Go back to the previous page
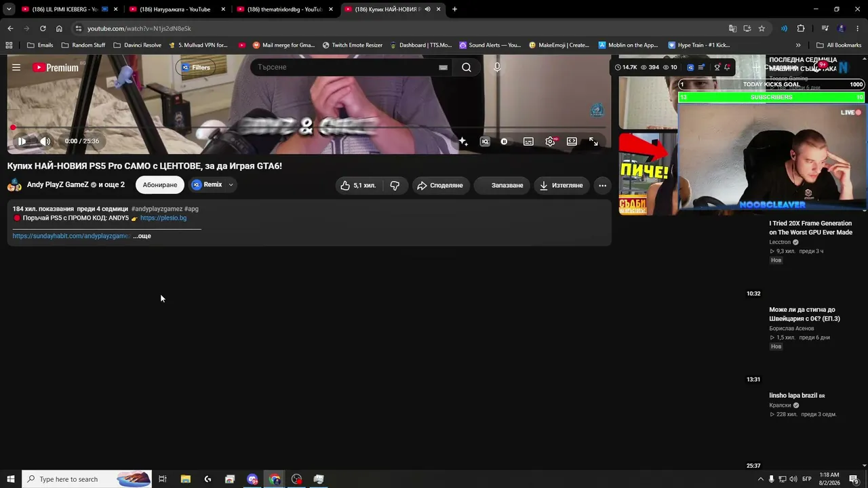Viewport: 868px width, 488px height. click(x=10, y=28)
